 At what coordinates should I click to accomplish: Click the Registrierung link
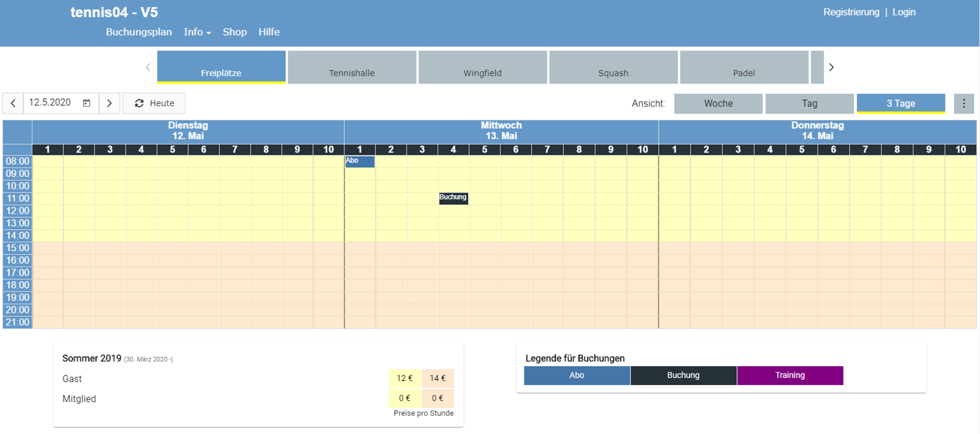click(851, 12)
